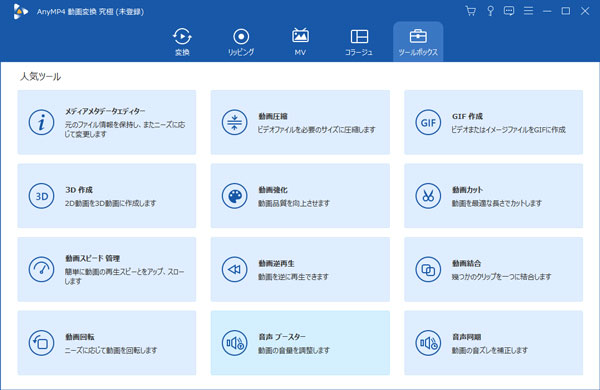Click the 動画カット scissors icon

tap(428, 196)
